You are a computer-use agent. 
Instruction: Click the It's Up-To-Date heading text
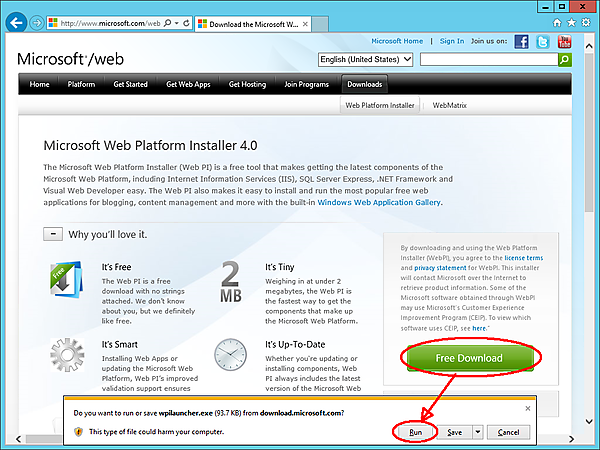click(295, 344)
